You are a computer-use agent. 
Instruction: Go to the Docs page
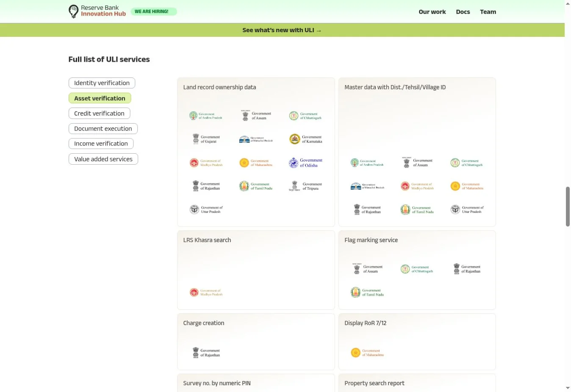(463, 12)
